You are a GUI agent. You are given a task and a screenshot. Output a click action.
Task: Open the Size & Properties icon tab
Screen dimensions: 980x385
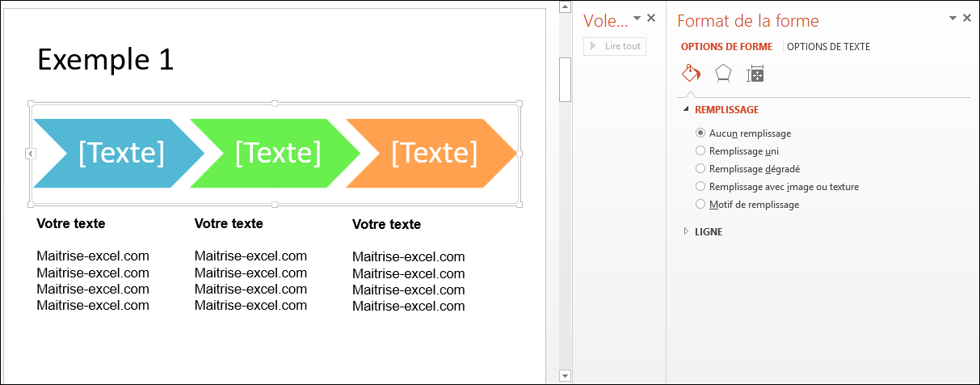[x=755, y=74]
